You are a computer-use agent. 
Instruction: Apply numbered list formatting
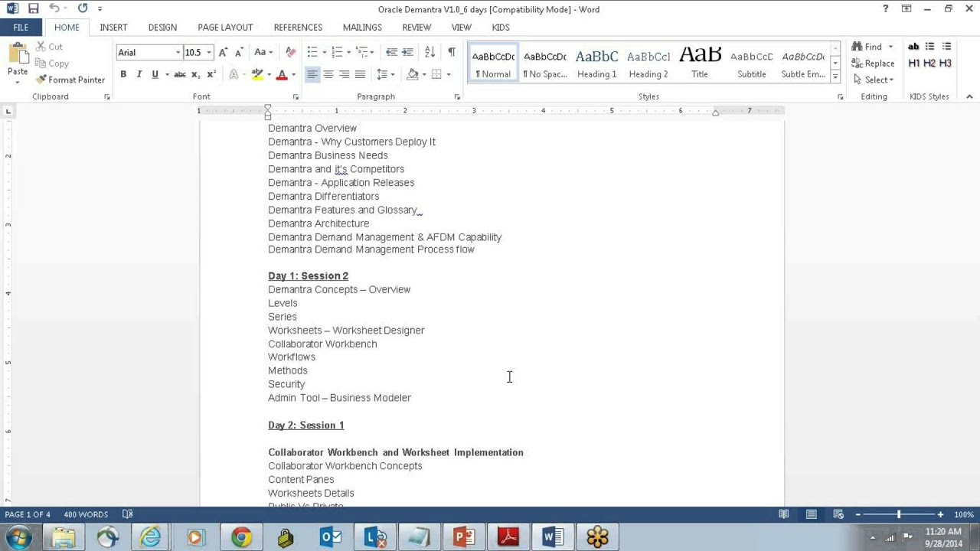(x=337, y=52)
